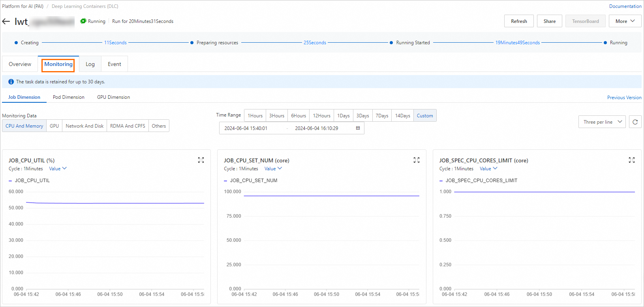Switch to the Event tab

point(115,64)
